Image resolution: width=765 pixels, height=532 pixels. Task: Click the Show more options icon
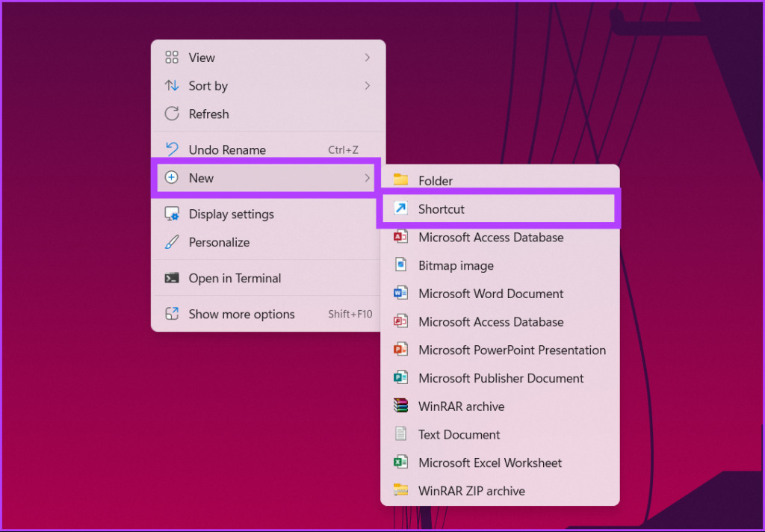172,314
